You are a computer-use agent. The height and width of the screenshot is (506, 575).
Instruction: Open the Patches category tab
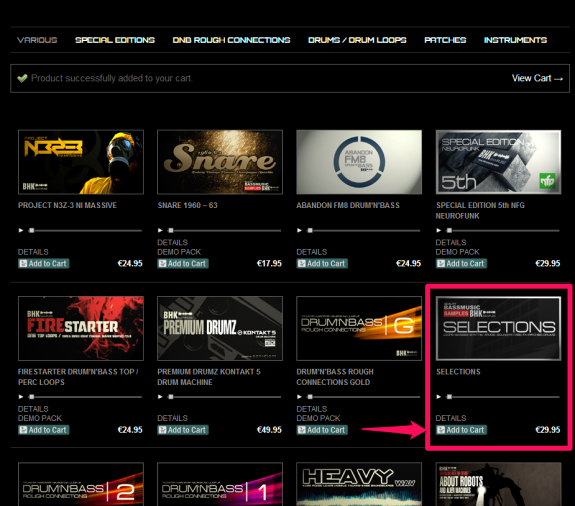click(445, 40)
